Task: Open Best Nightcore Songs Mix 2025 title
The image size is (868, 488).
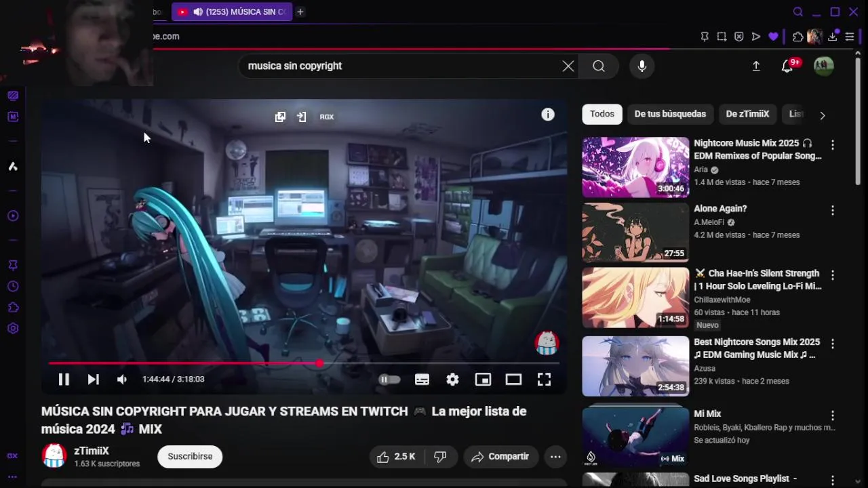Action: (757, 348)
